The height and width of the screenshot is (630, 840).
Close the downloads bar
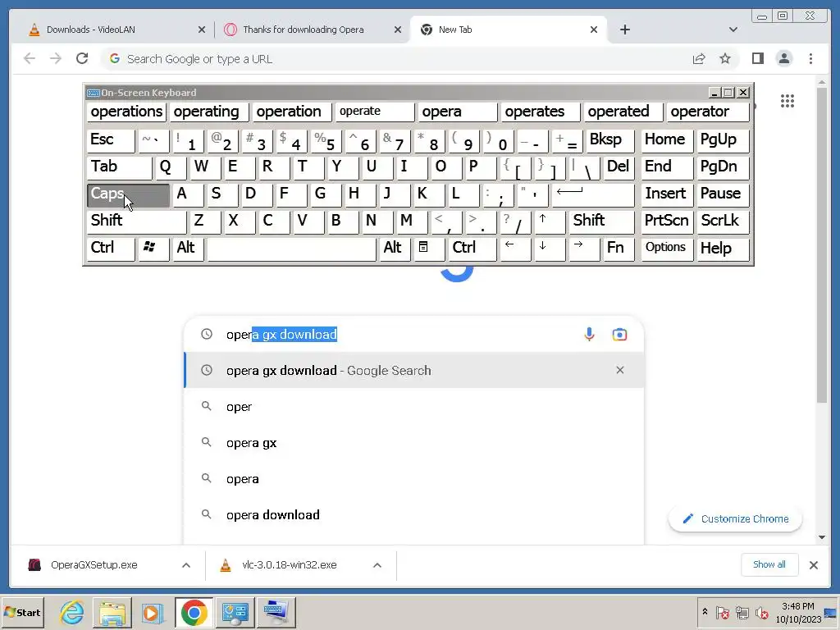click(813, 565)
